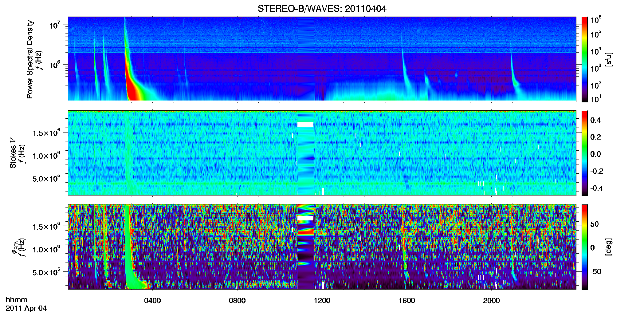Screen dimensions: 644x332
Task: Select the [deg] colorbar unit label
Action: (x=608, y=247)
